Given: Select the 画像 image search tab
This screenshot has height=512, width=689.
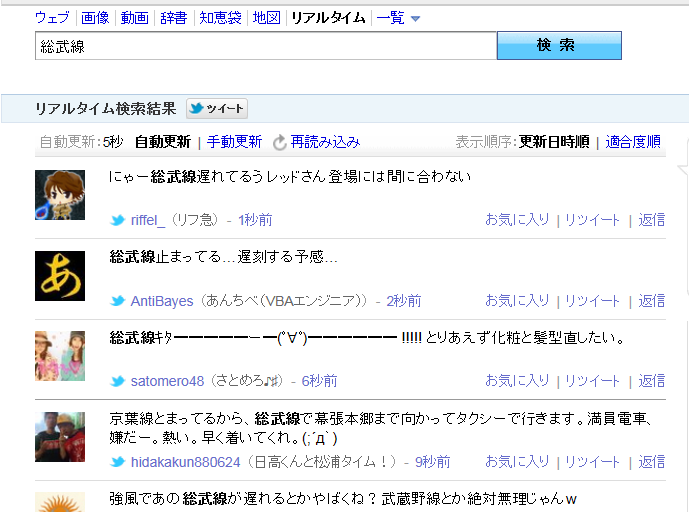Looking at the screenshot, I should (x=95, y=18).
